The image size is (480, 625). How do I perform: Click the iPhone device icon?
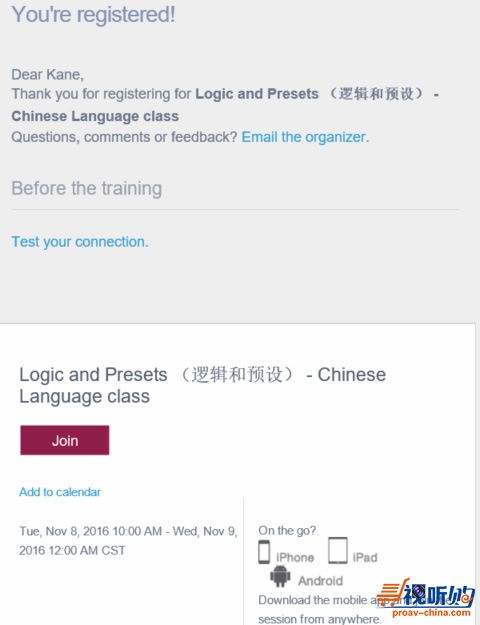coord(264,552)
